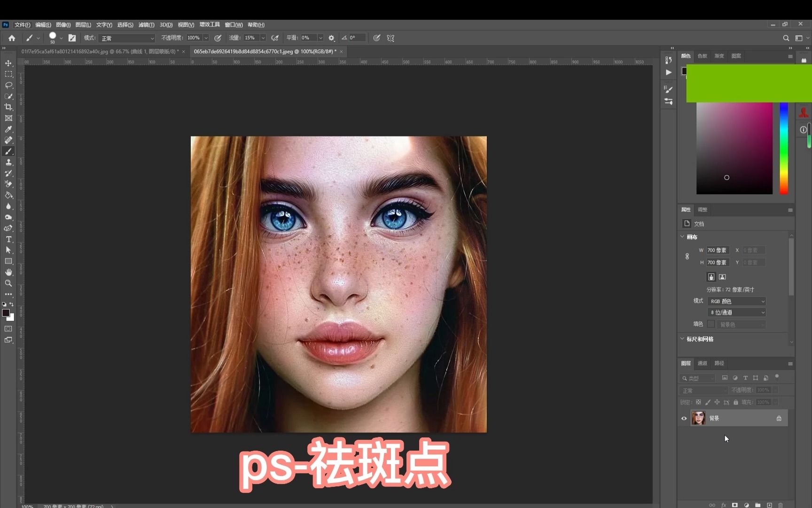Click the foreground color swatch
The height and width of the screenshot is (508, 812).
point(7,312)
